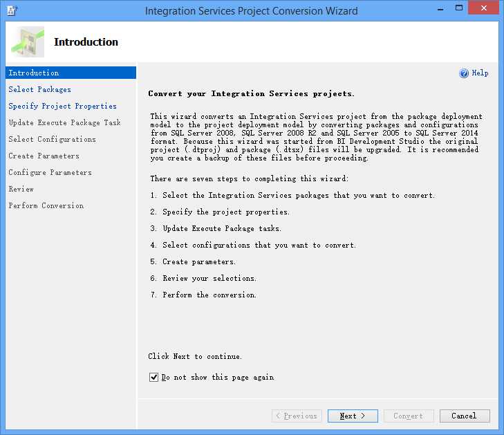Open the Configure Parameters step
Screen dimensions: 504x435
tap(50, 172)
